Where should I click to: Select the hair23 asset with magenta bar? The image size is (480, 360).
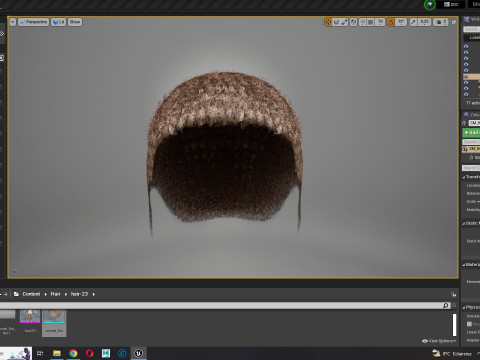click(x=30, y=322)
